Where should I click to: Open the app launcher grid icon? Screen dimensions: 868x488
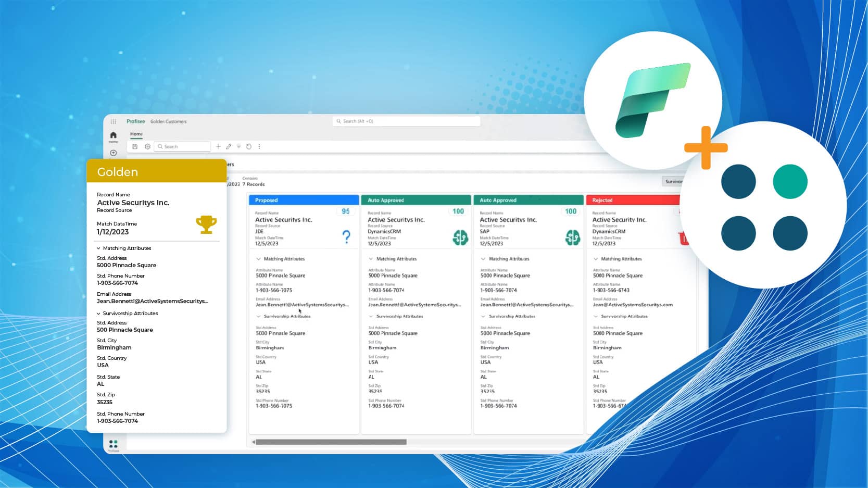pyautogui.click(x=114, y=121)
